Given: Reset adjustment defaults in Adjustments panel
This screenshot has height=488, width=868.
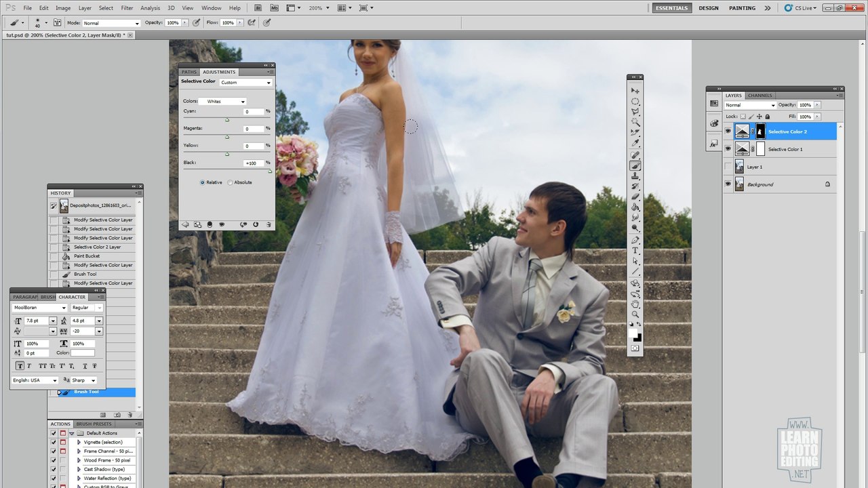Looking at the screenshot, I should tap(256, 224).
